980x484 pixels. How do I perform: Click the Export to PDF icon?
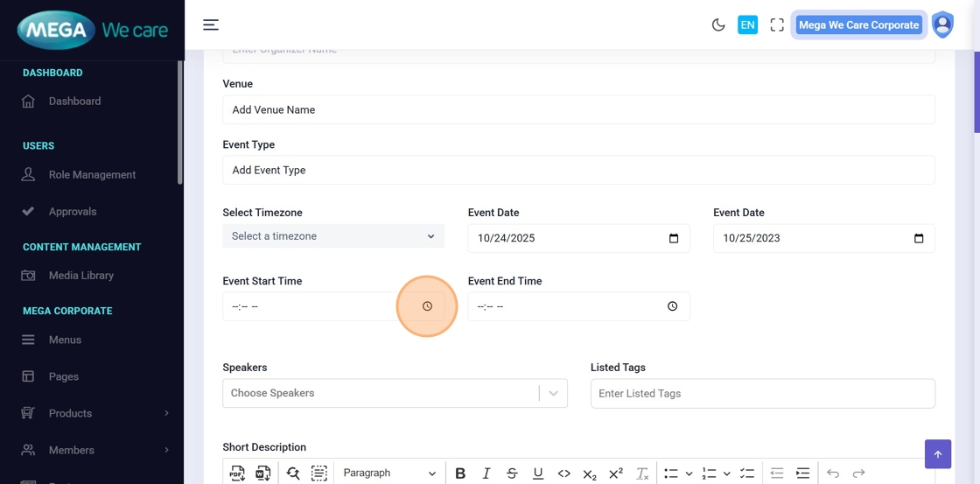(x=237, y=473)
